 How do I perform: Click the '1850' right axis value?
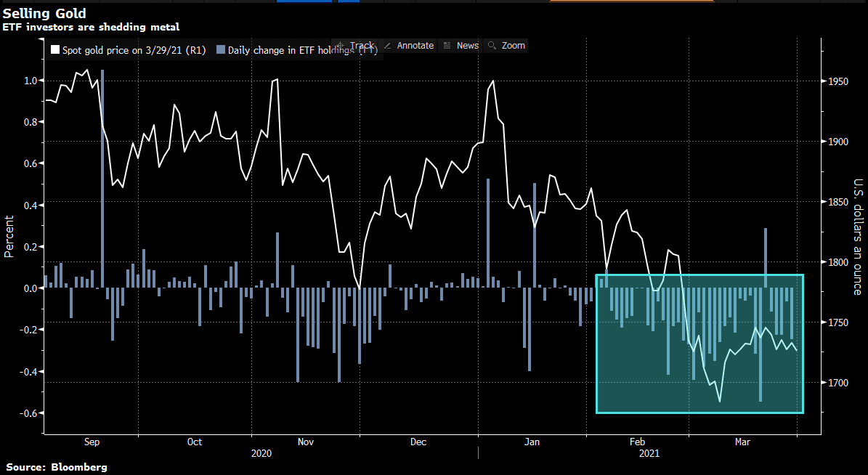(x=838, y=202)
